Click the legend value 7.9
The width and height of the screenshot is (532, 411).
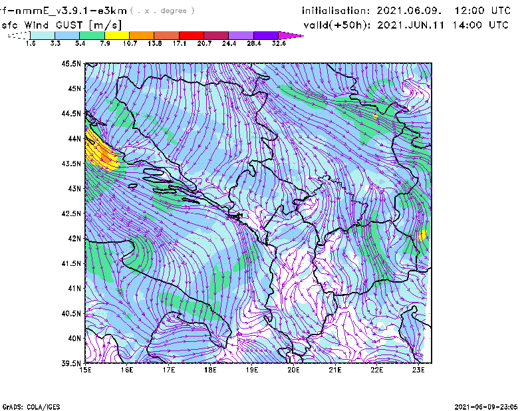pyautogui.click(x=105, y=43)
